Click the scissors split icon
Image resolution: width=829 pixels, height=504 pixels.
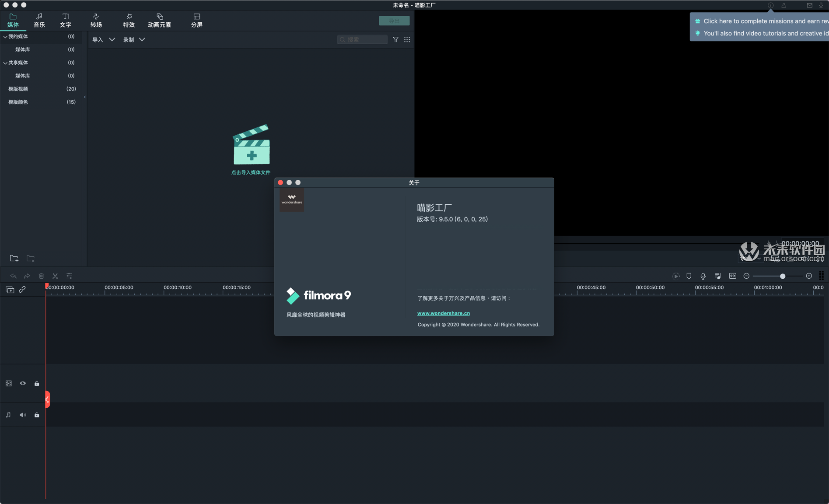pos(55,276)
